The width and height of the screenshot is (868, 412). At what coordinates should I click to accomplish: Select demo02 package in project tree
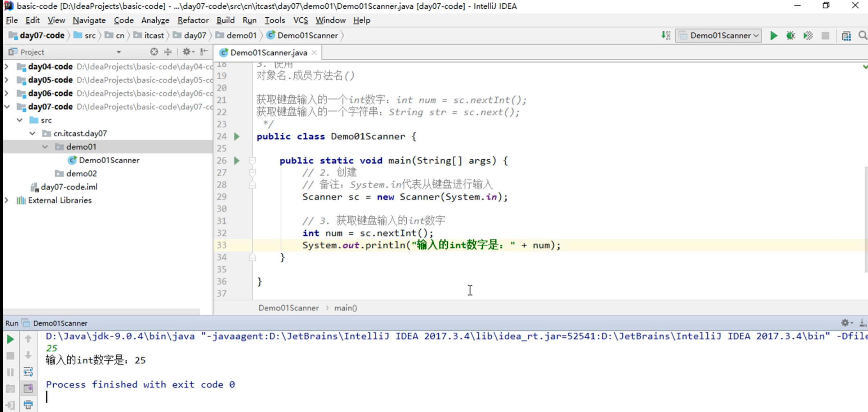[81, 173]
